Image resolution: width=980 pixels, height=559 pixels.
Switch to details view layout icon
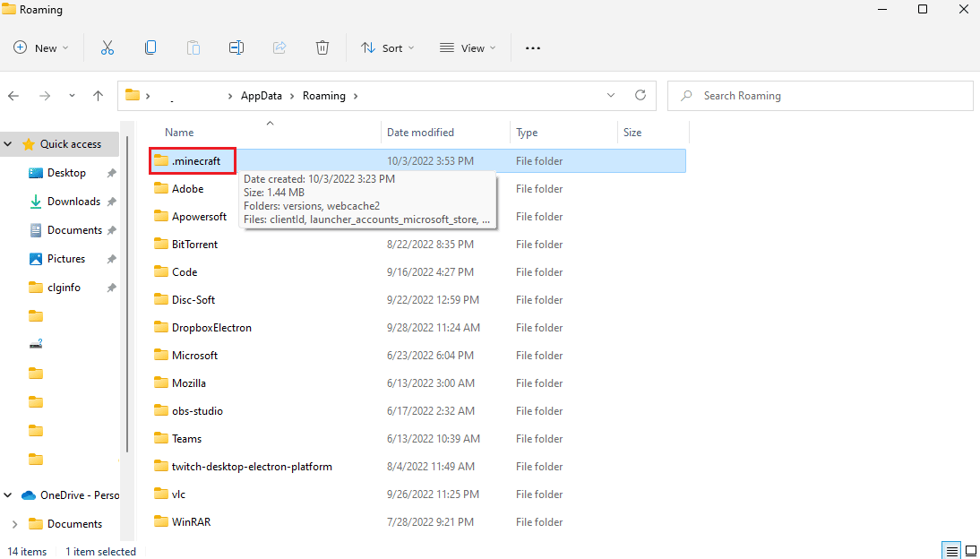coord(951,550)
